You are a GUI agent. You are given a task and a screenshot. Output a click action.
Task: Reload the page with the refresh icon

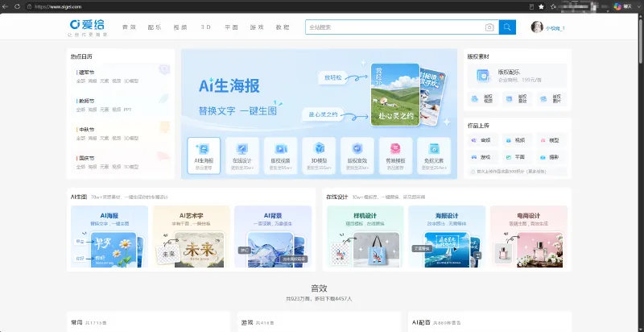point(17,6)
